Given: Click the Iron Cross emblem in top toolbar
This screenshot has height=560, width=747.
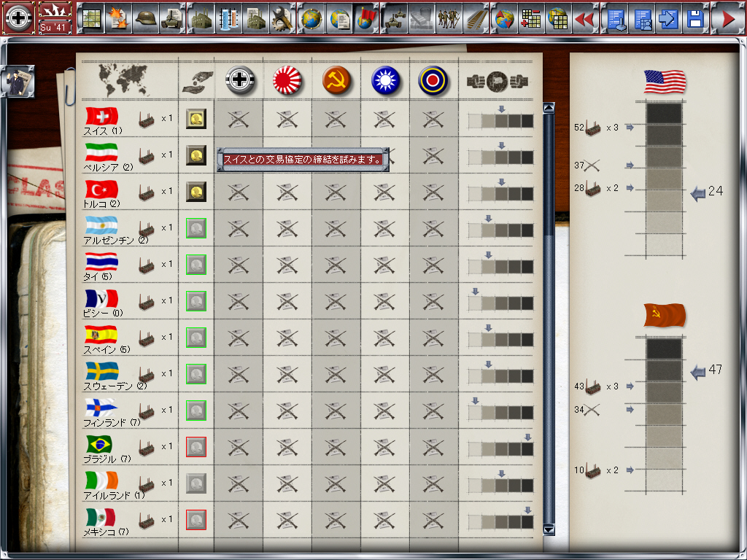Looking at the screenshot, I should point(18,17).
